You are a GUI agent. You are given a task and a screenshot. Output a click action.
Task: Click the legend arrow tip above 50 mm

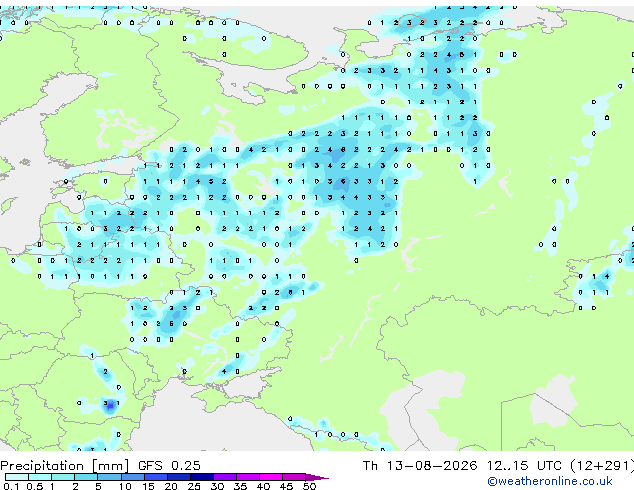pyautogui.click(x=317, y=477)
